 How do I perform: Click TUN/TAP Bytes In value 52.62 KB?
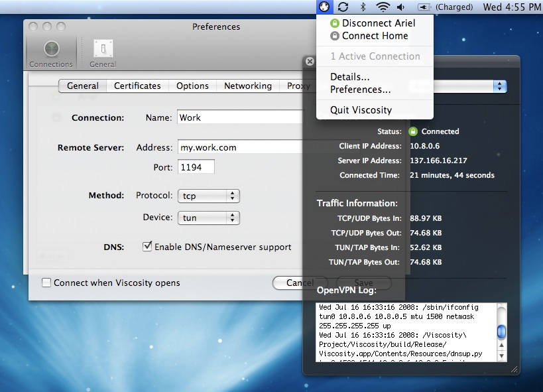click(x=426, y=247)
